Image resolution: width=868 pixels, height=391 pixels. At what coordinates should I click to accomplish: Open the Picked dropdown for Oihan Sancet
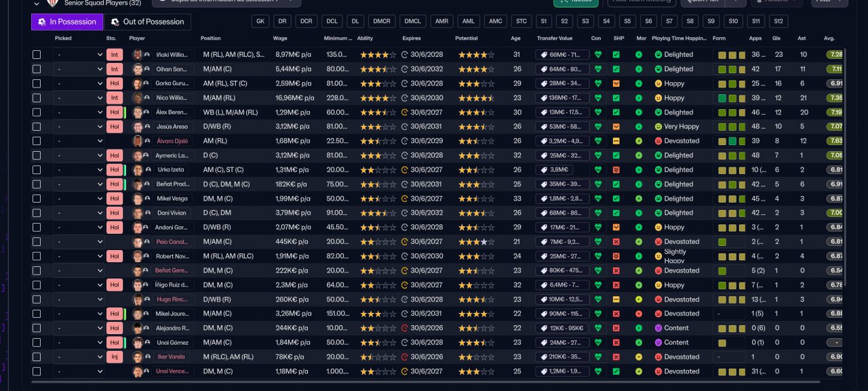(79, 69)
